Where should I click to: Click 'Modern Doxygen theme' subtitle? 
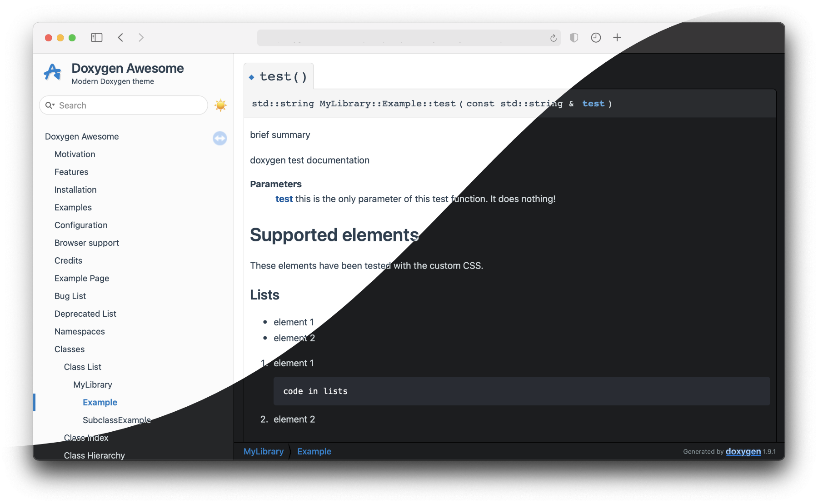click(x=113, y=82)
